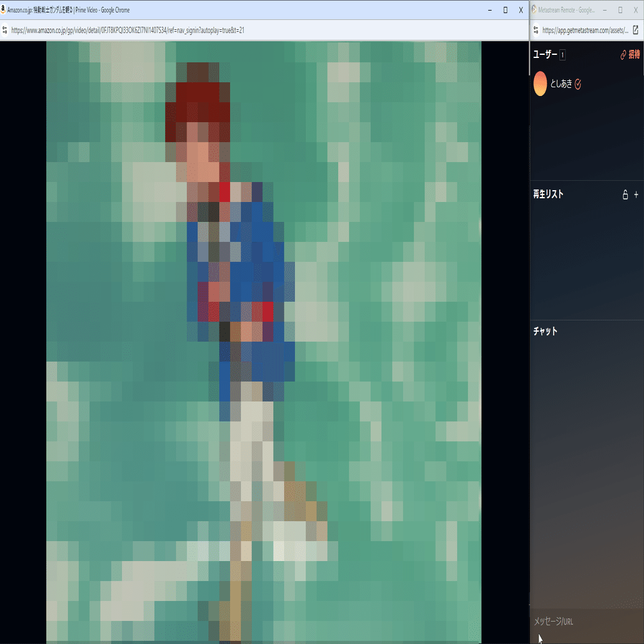Maximize the Metastream Remote window
The width and height of the screenshot is (644, 644).
point(620,10)
